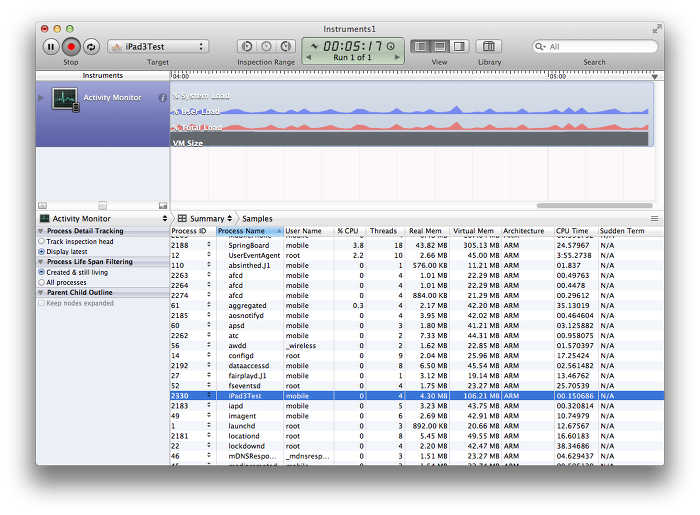Screen dimensions: 700x515
Task: Sort by Sudden Term column header
Action: pos(630,231)
